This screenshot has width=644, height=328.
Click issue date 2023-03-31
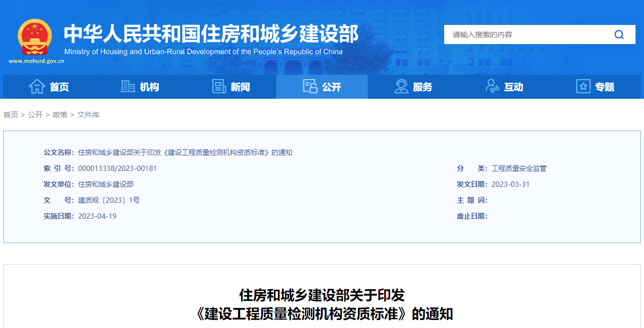(511, 184)
